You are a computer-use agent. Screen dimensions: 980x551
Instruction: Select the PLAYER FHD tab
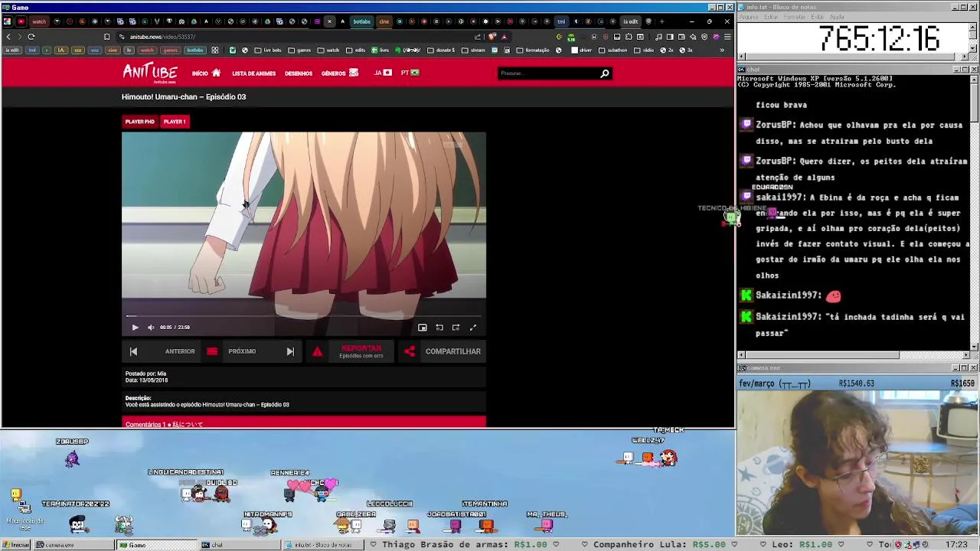tap(140, 122)
